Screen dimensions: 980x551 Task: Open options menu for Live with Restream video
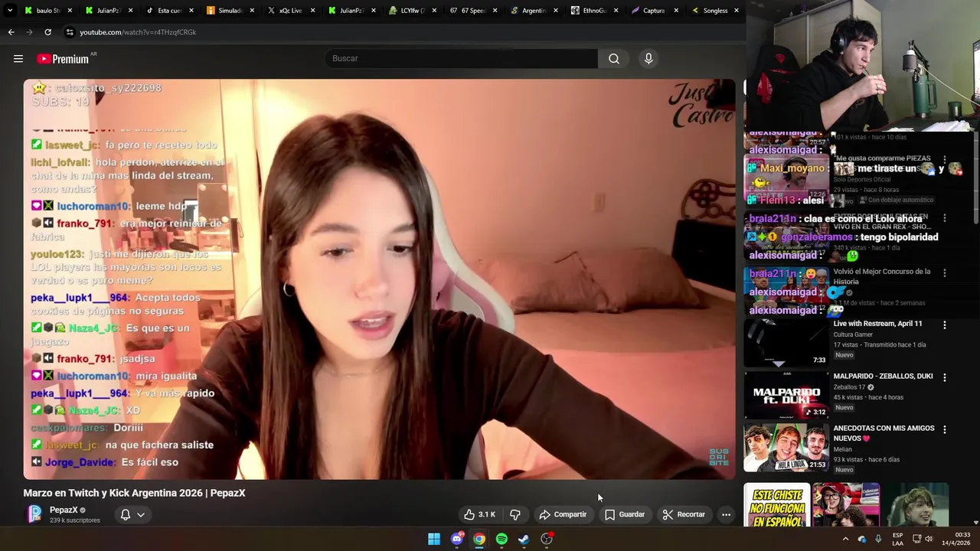coord(944,325)
